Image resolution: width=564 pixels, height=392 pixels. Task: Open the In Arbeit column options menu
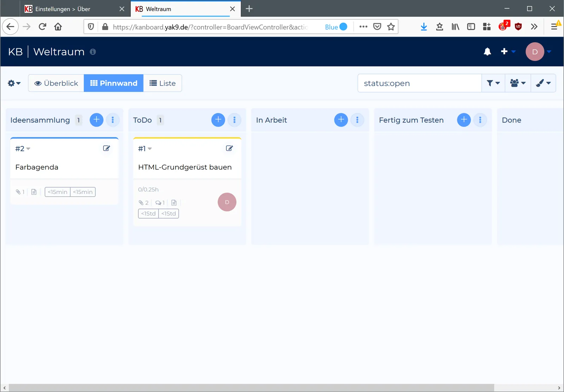(357, 120)
